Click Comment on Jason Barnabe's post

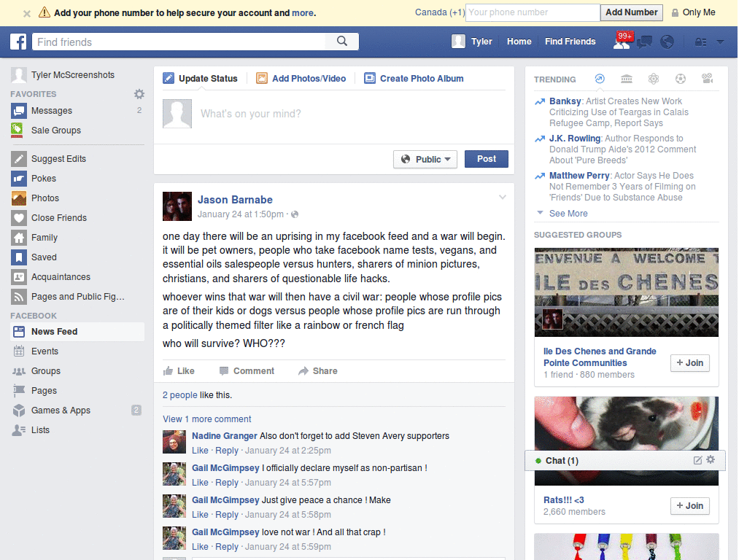(247, 371)
